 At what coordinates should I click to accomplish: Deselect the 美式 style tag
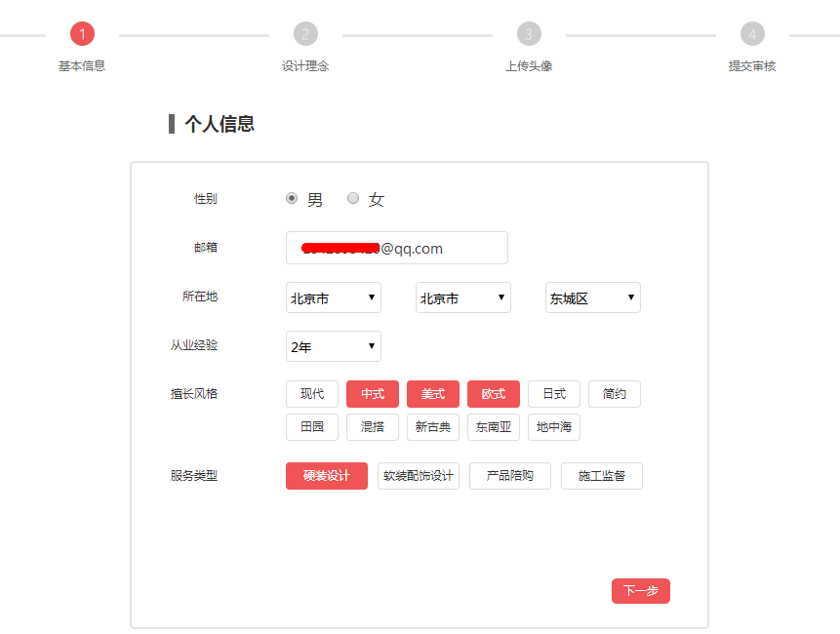pyautogui.click(x=433, y=394)
